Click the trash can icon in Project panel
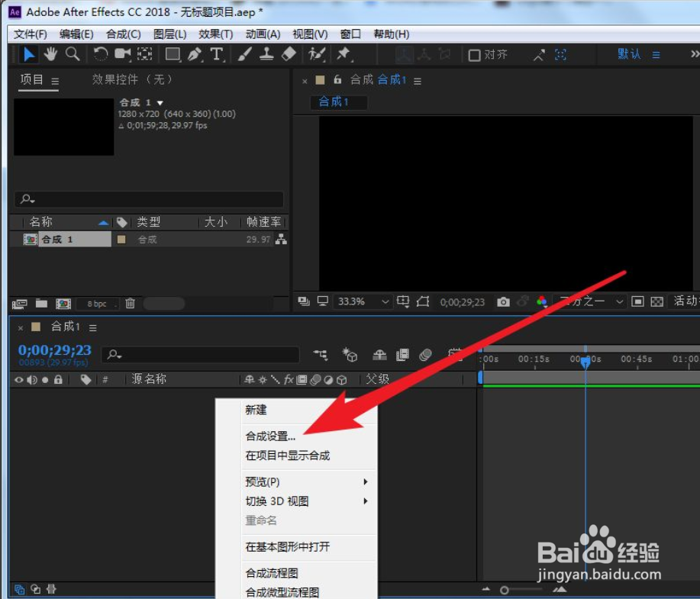 [128, 303]
